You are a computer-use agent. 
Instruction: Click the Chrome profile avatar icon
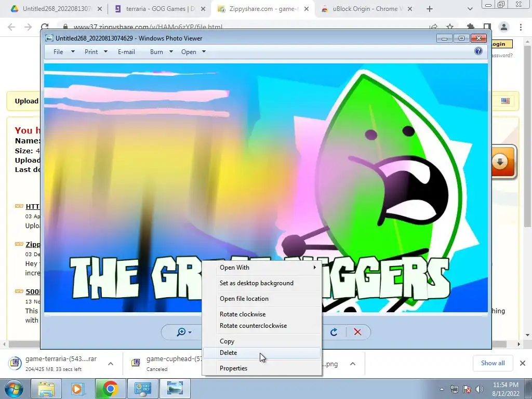click(x=504, y=27)
